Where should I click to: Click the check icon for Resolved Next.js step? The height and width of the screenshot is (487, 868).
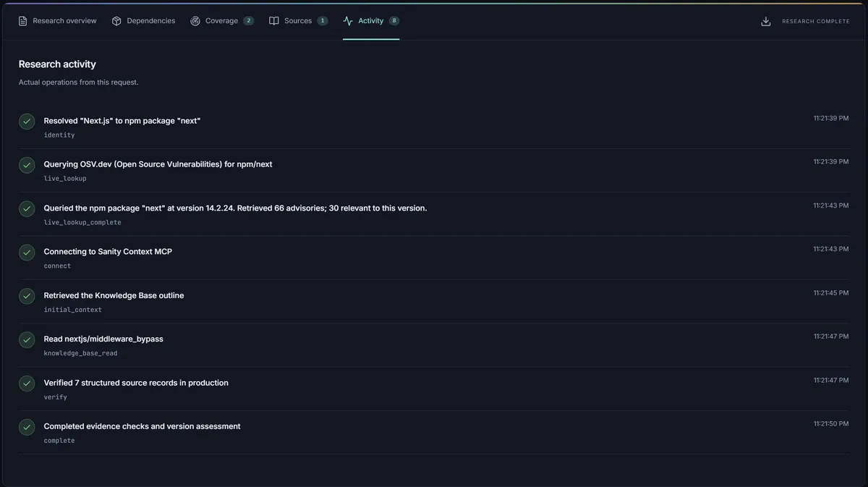coord(27,122)
